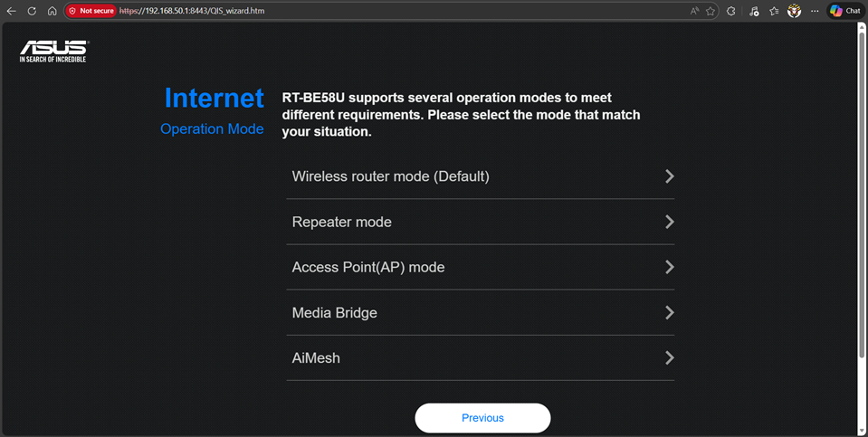Expand the Wireless router mode chevron
This screenshot has width=868, height=437.
click(669, 176)
